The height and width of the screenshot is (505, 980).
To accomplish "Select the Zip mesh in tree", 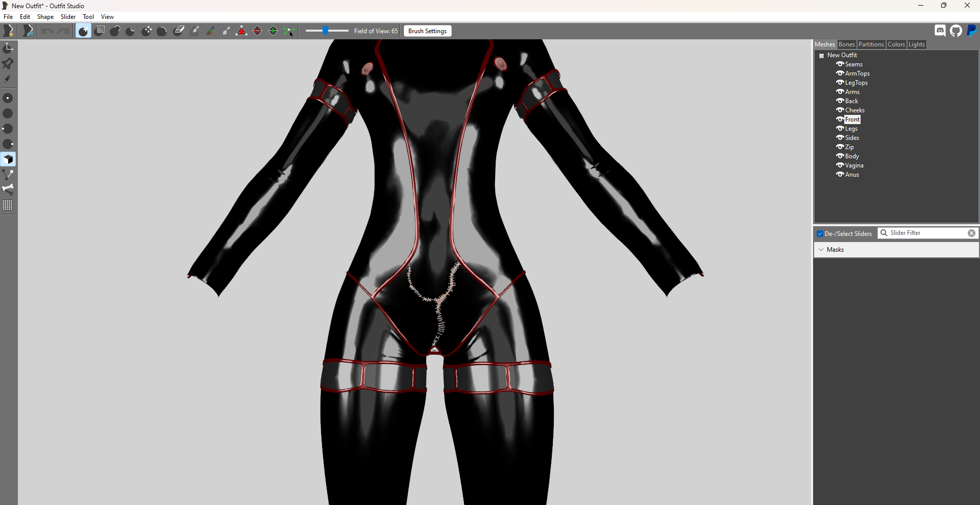I will click(849, 147).
